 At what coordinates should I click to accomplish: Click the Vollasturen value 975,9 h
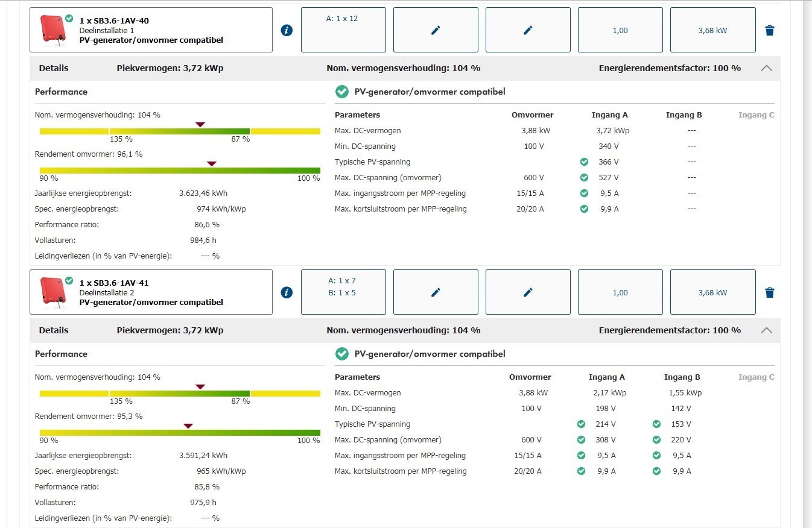coord(203,503)
